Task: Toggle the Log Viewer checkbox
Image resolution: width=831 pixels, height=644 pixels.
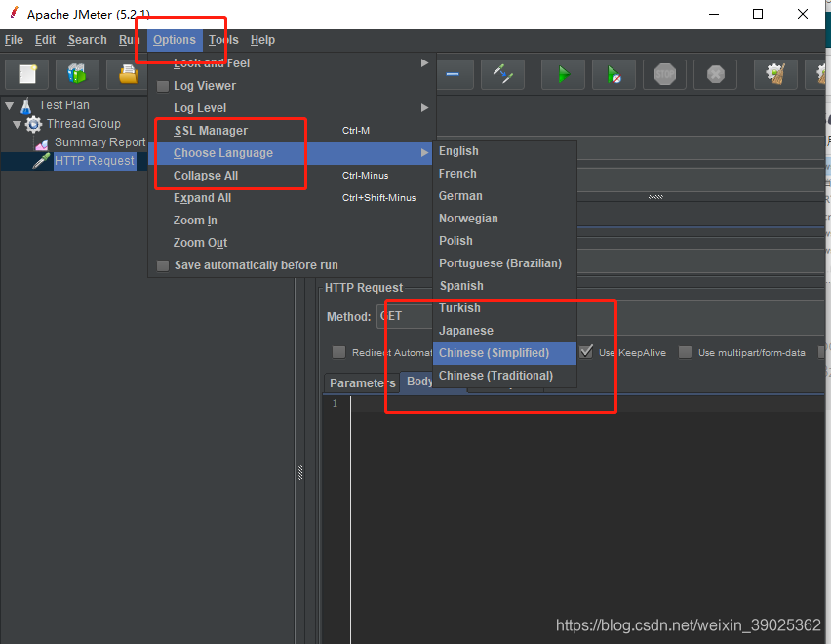Action: [x=163, y=86]
